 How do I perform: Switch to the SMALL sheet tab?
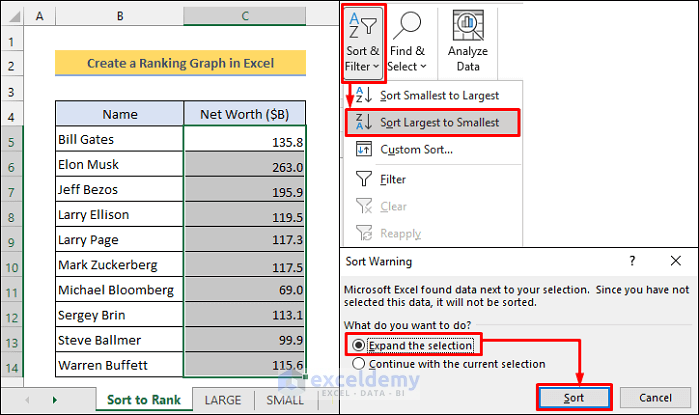[x=285, y=400]
